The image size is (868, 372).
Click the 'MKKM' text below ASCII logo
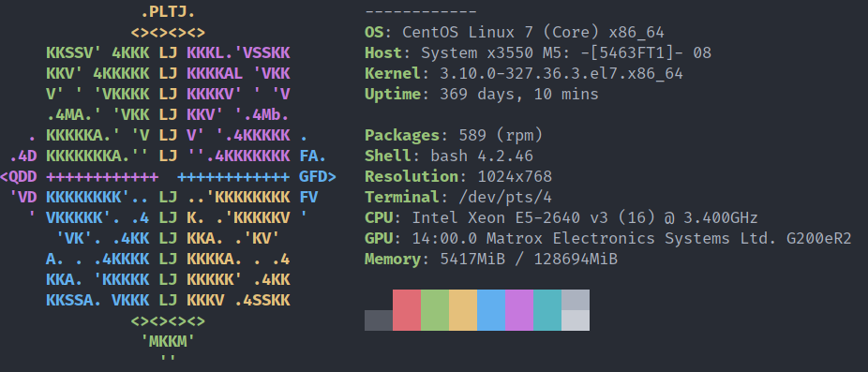point(168,342)
